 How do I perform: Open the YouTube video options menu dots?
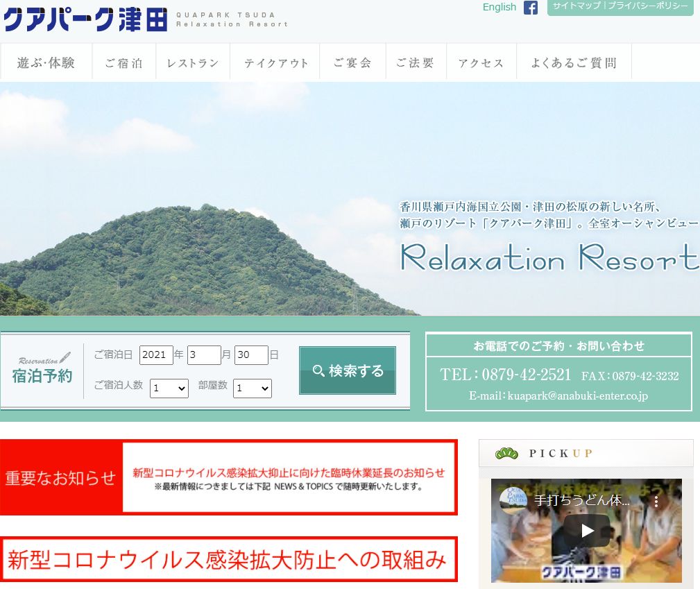[x=656, y=502]
